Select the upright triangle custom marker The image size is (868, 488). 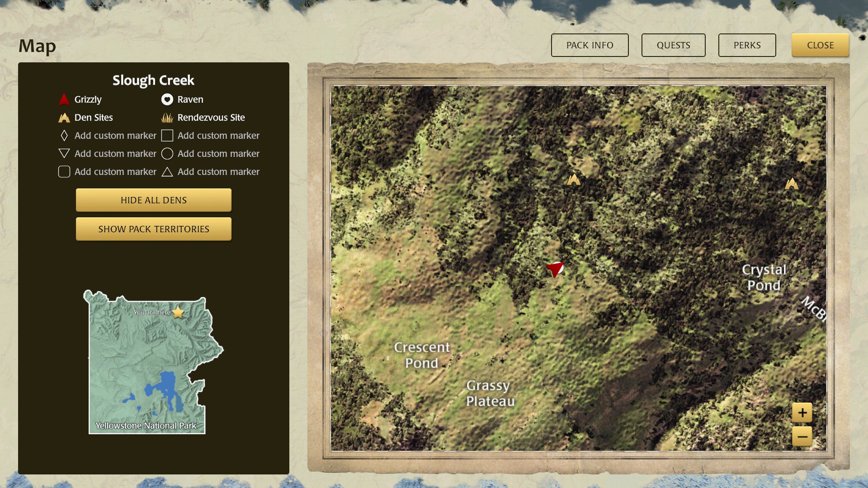tap(167, 172)
